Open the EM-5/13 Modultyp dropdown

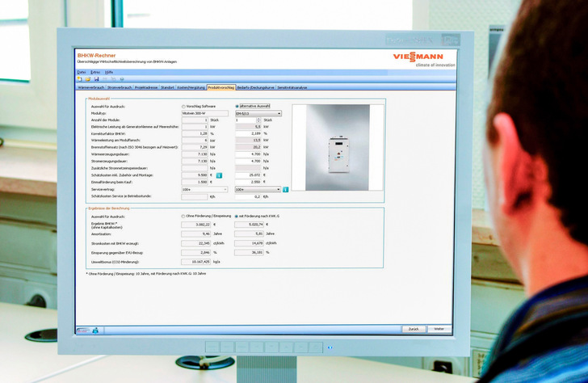tap(258, 113)
